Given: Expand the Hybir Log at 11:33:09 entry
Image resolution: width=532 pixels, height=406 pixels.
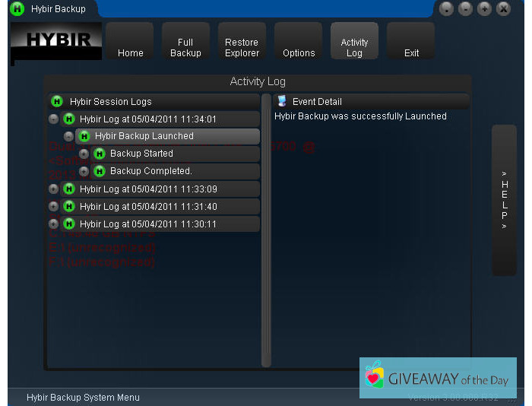Looking at the screenshot, I should click(53, 189).
